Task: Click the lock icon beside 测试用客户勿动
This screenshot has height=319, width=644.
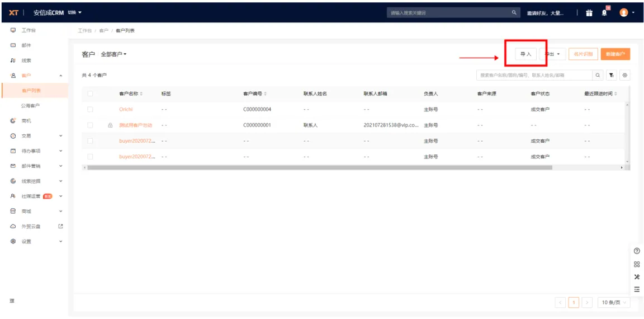Action: (x=110, y=125)
